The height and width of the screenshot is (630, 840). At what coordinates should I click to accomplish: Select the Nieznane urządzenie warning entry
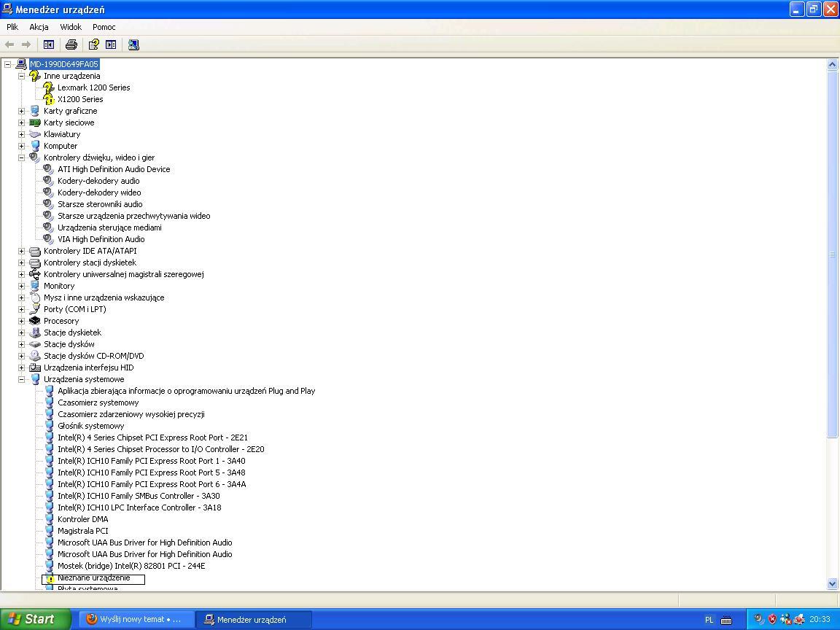pyautogui.click(x=94, y=578)
